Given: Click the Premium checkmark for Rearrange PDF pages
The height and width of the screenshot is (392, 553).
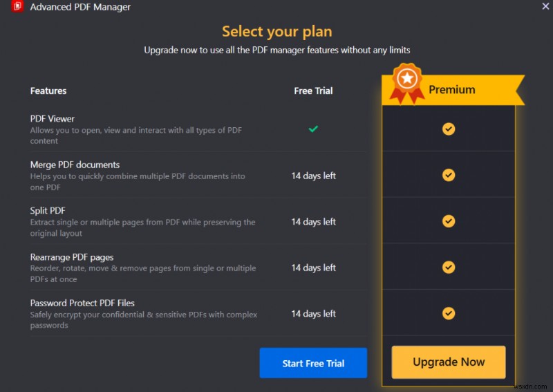Looking at the screenshot, I should click(449, 267).
